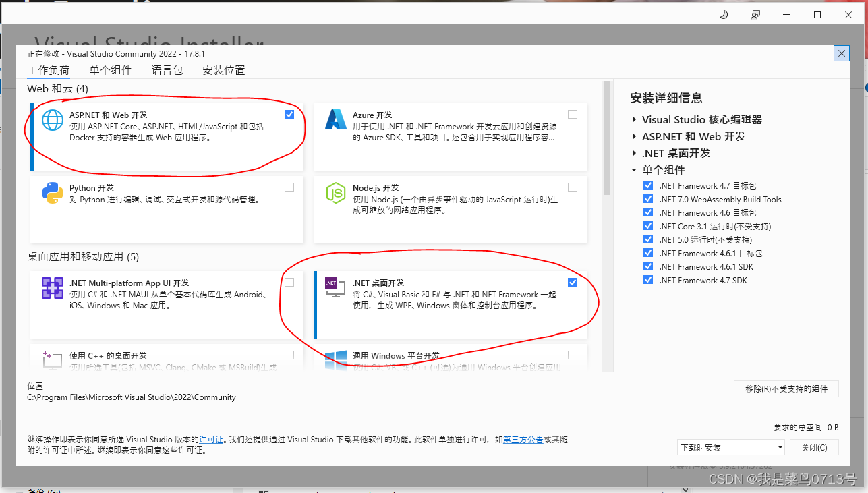
Task: Click the 关闭(C) button
Action: coord(815,447)
